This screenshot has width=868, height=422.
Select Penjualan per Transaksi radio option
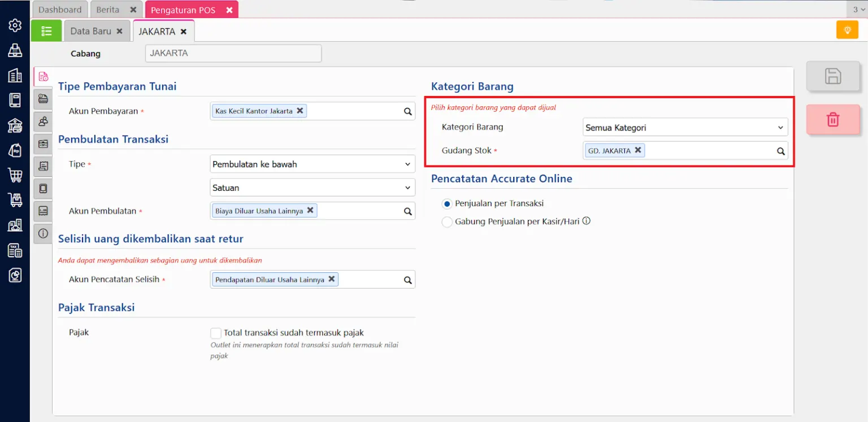(447, 203)
